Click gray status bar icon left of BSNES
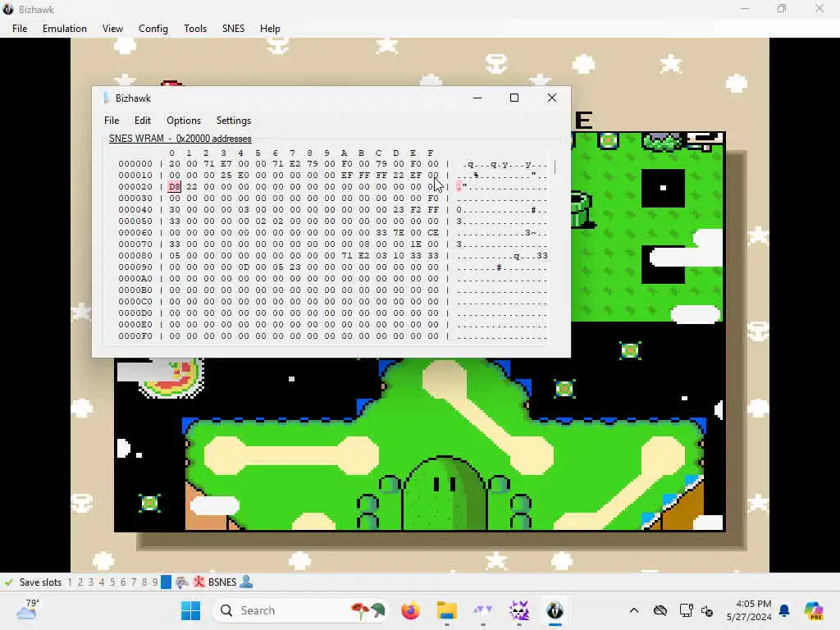 (x=182, y=582)
